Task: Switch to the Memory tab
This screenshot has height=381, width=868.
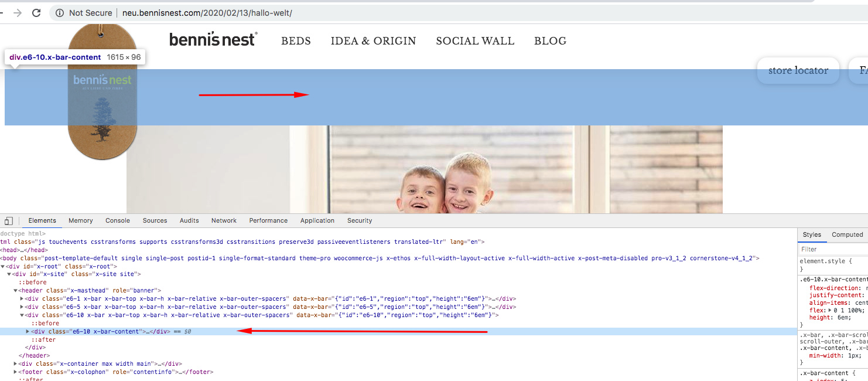Action: 81,221
